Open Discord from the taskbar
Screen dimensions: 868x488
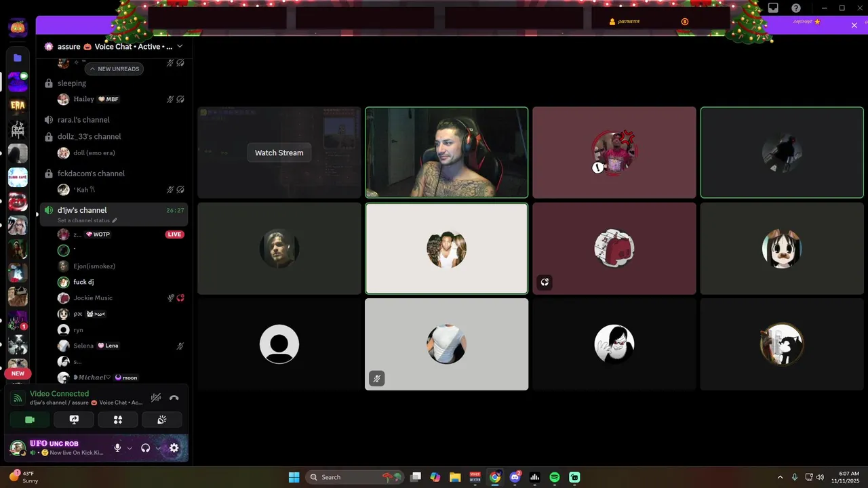point(515,477)
